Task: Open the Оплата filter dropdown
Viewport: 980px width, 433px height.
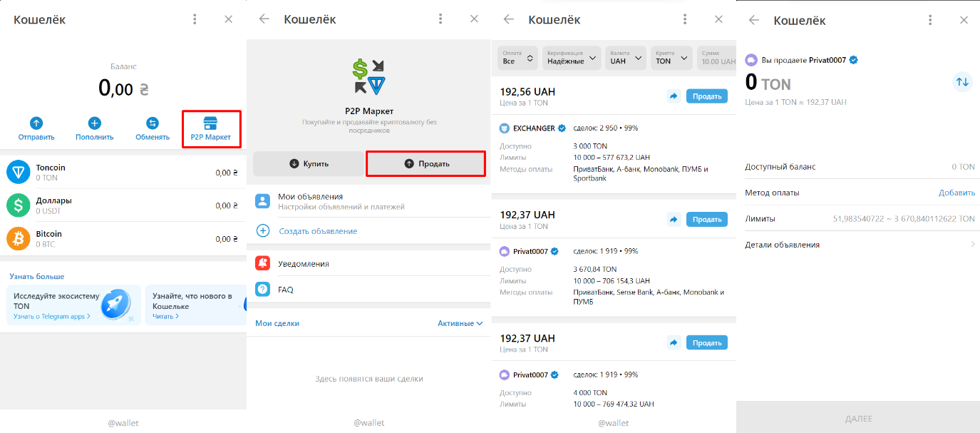Action: pyautogui.click(x=517, y=58)
